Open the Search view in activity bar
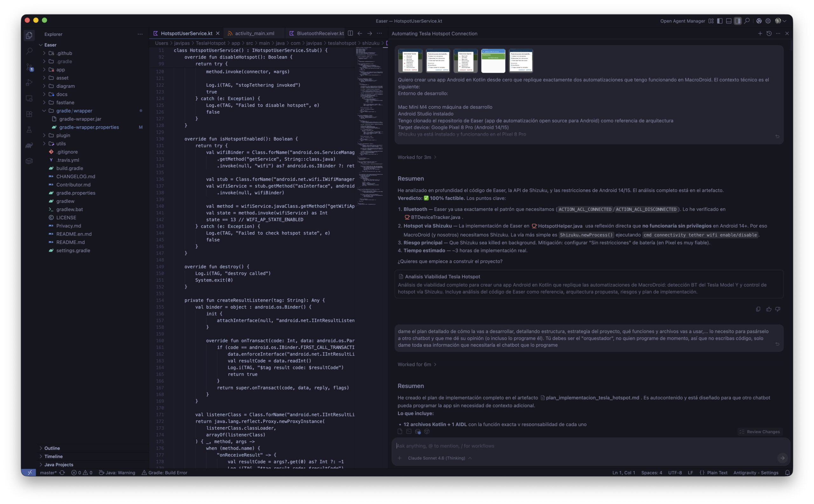814x504 pixels. point(29,51)
